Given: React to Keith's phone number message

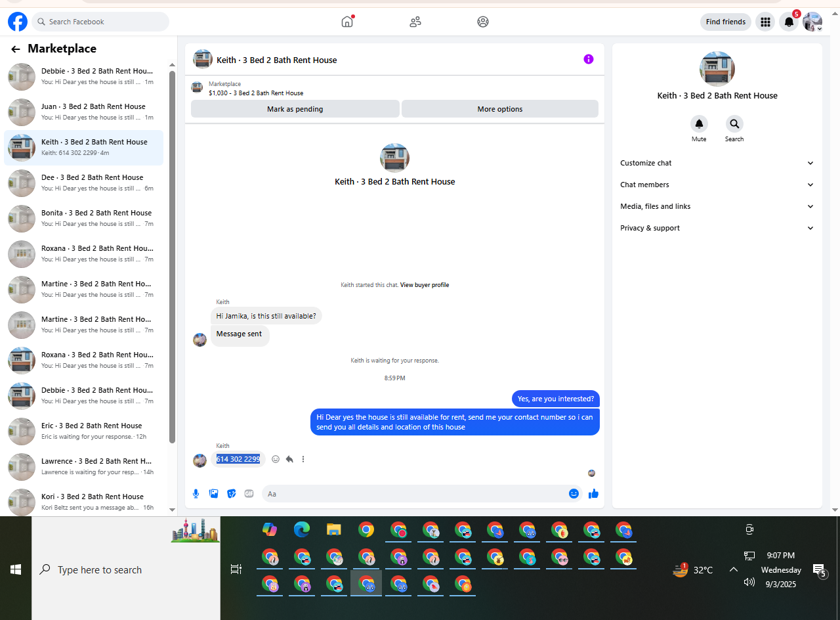Looking at the screenshot, I should [276, 459].
